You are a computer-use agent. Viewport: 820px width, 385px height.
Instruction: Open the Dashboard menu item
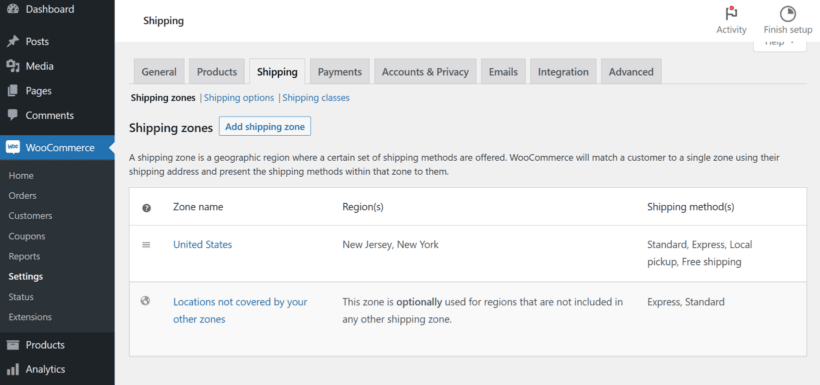pyautogui.click(x=57, y=9)
